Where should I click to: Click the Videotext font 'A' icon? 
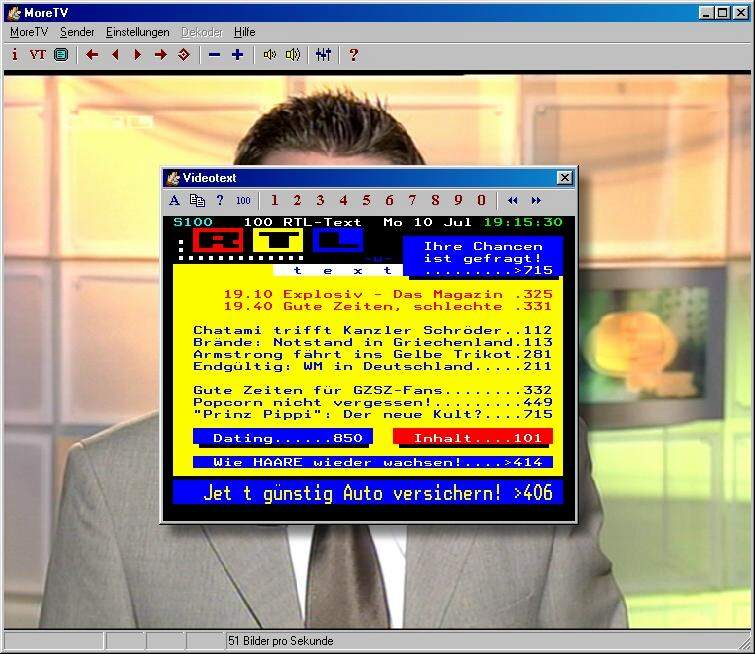[x=175, y=201]
